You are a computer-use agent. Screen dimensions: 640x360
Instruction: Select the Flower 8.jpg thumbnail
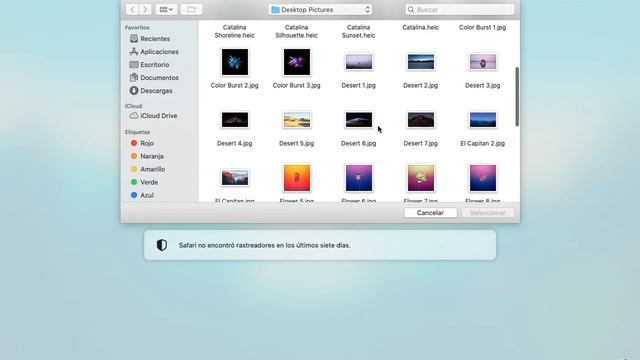[483, 178]
